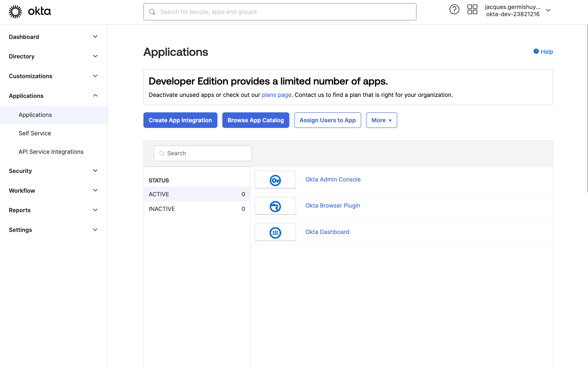Select the Okta Browser Plugin app icon
This screenshot has height=368, width=588.
tap(275, 206)
